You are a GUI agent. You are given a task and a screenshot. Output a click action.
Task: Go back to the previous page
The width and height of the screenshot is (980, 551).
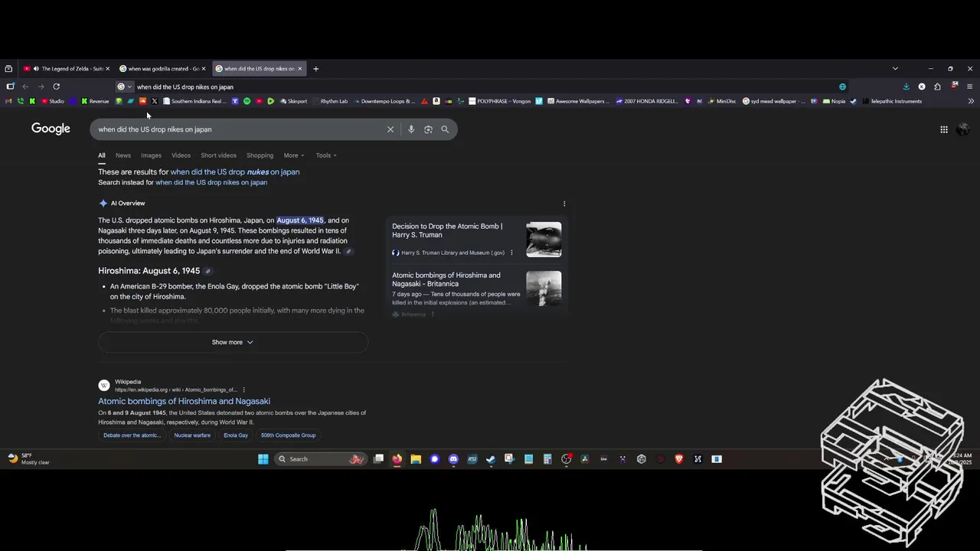tap(25, 86)
